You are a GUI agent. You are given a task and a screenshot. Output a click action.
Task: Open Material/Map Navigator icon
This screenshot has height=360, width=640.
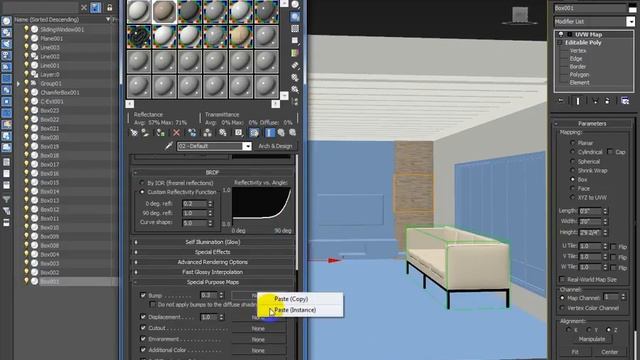pos(295,101)
